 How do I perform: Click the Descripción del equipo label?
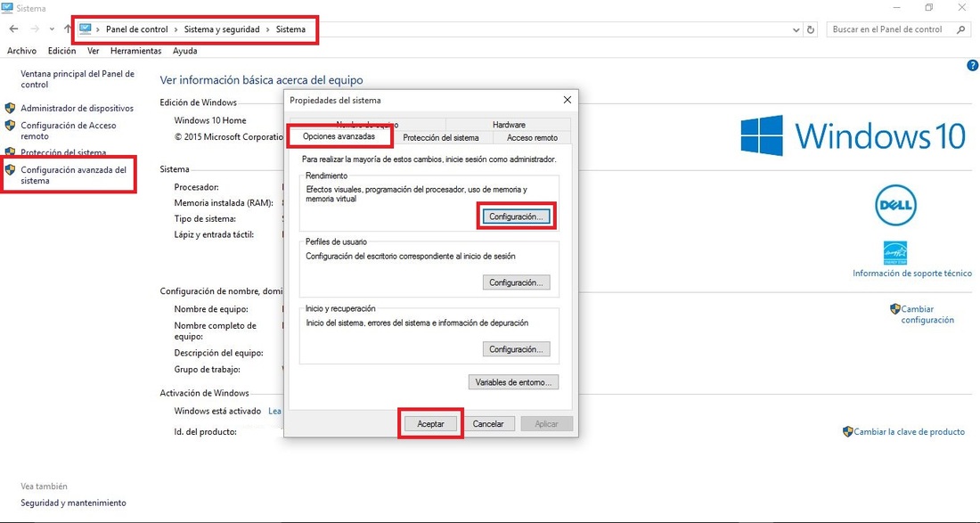219,353
